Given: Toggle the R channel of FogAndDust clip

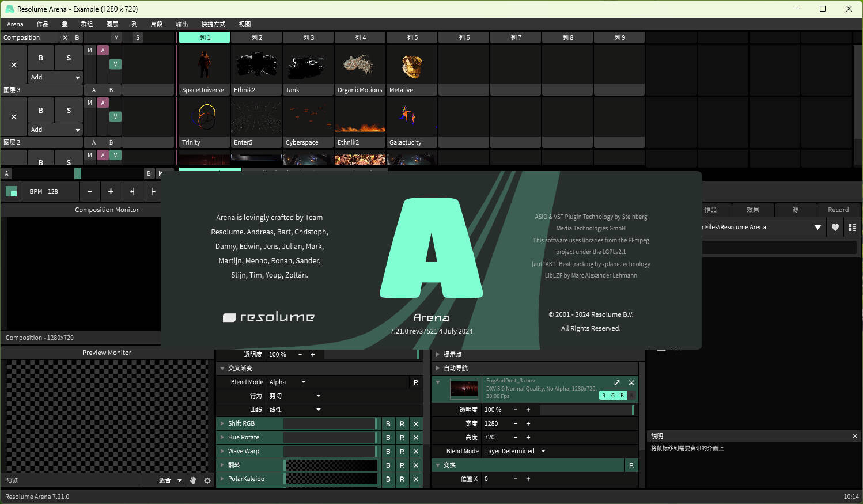Looking at the screenshot, I should [x=604, y=395].
